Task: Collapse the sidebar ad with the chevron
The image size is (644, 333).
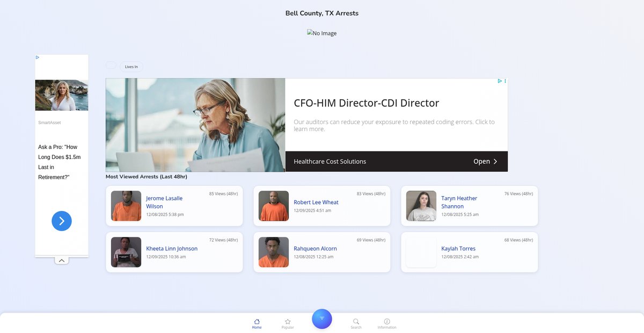Action: click(x=62, y=260)
